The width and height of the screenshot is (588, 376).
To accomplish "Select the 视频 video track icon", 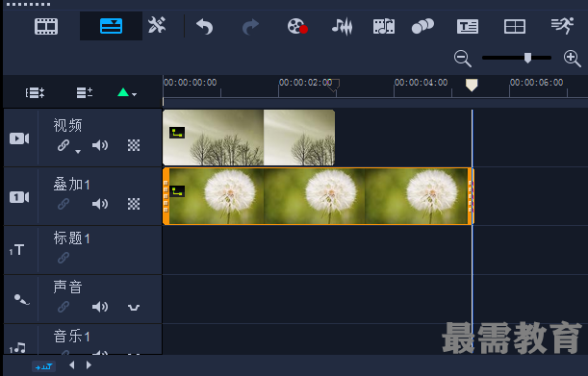I will pos(19,138).
